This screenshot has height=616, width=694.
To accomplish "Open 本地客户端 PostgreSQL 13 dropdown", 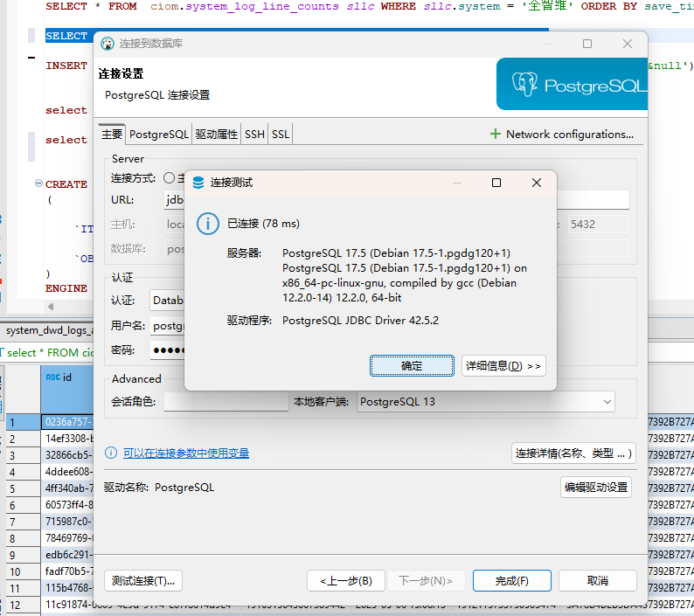I will (x=485, y=401).
